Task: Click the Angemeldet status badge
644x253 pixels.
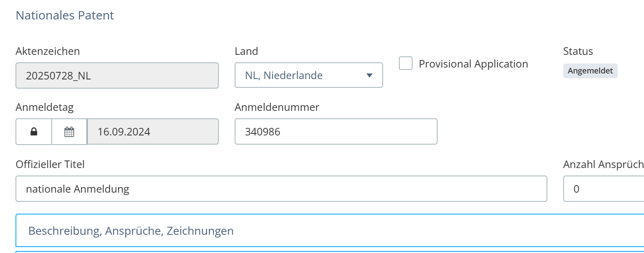Action: click(x=590, y=71)
